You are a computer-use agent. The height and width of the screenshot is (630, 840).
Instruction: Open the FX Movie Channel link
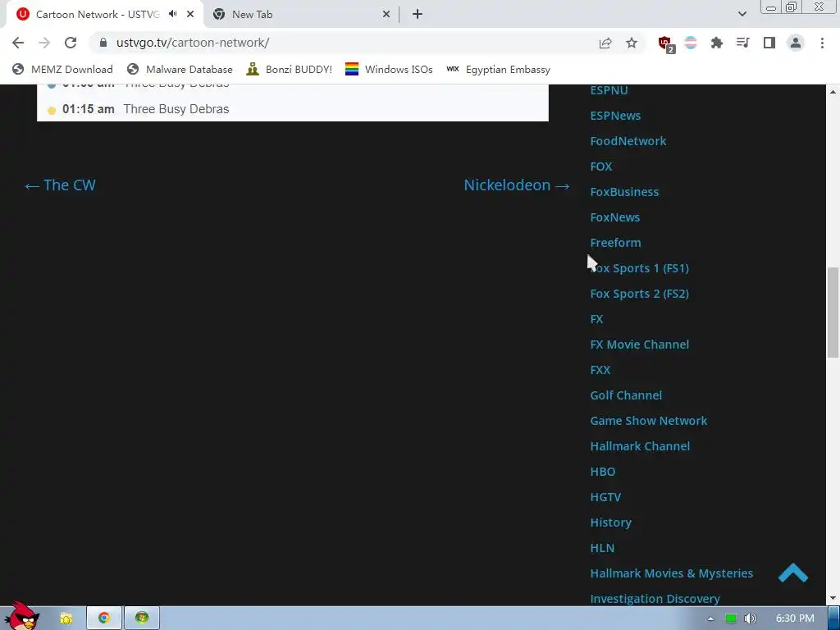[x=639, y=345]
